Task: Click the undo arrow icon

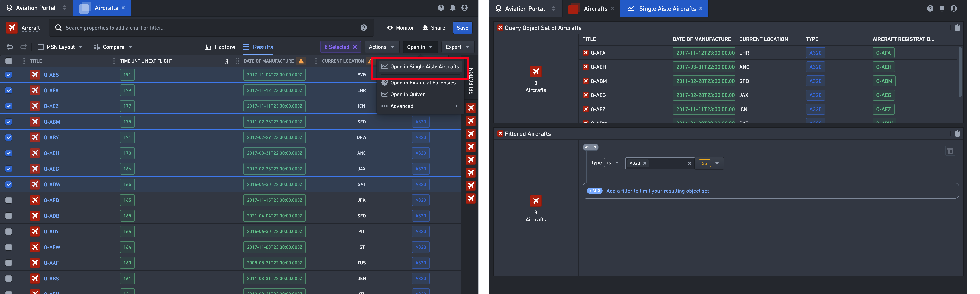Action: click(x=10, y=47)
